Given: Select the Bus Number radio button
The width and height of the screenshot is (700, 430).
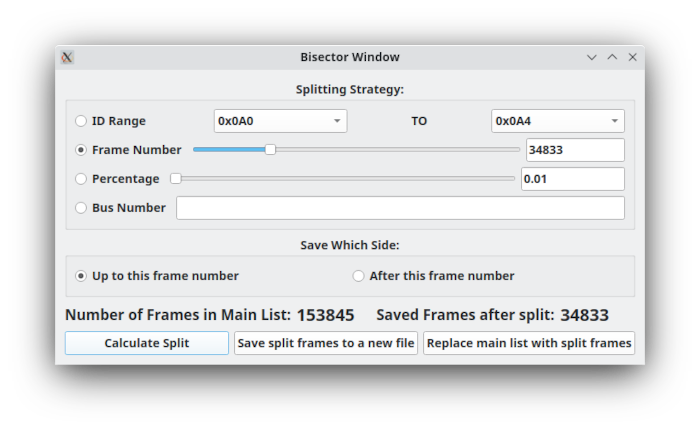Looking at the screenshot, I should pos(81,208).
